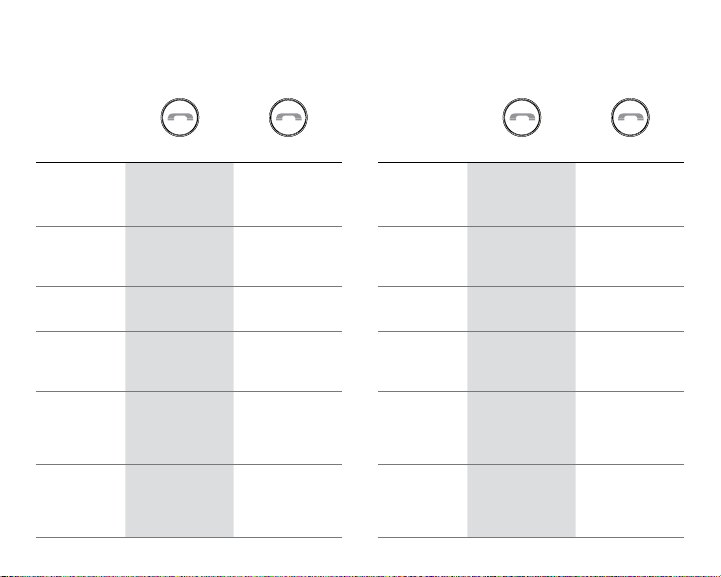This screenshot has width=721, height=577.
Task: Click the phone icon above left table's shaded column
Action: coord(180,117)
